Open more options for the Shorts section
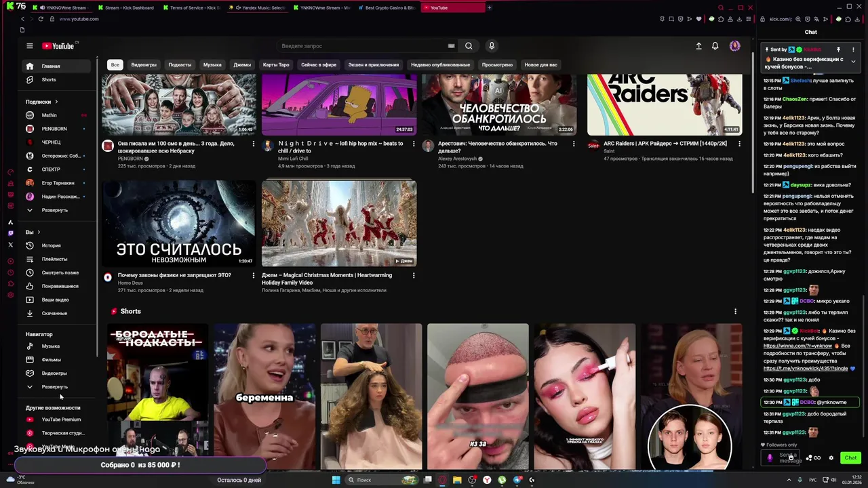The image size is (868, 488). pyautogui.click(x=735, y=312)
